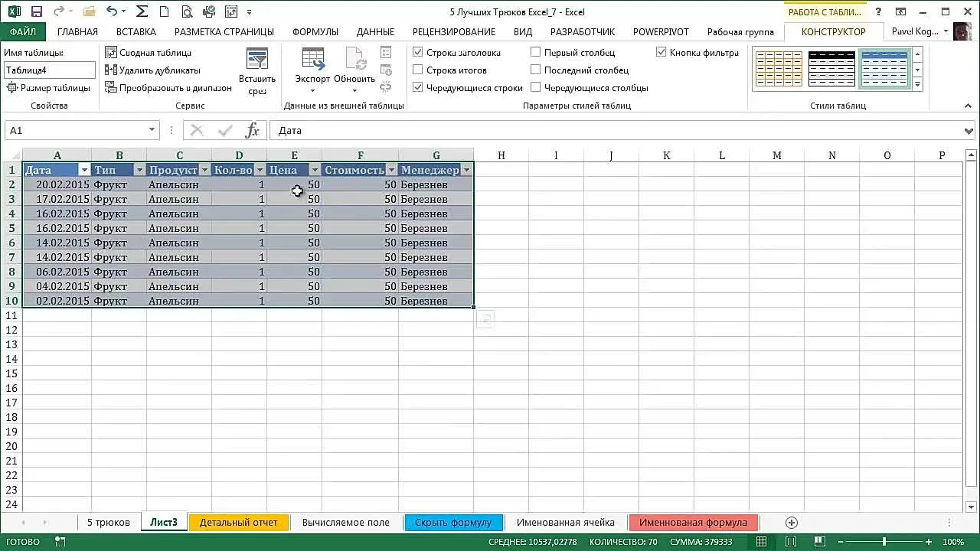
Task: Open the ФОРМУЛЫ ribbon tab
Action: (315, 32)
